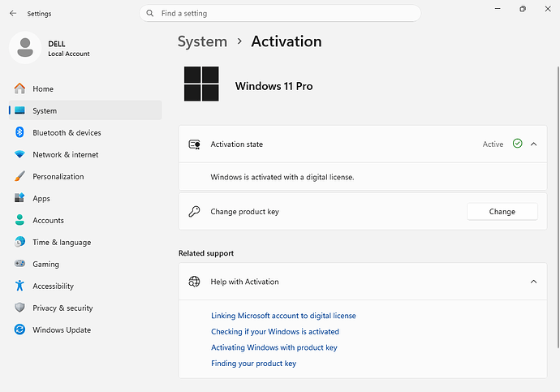
Task: Click the product key icon
Action: [194, 211]
